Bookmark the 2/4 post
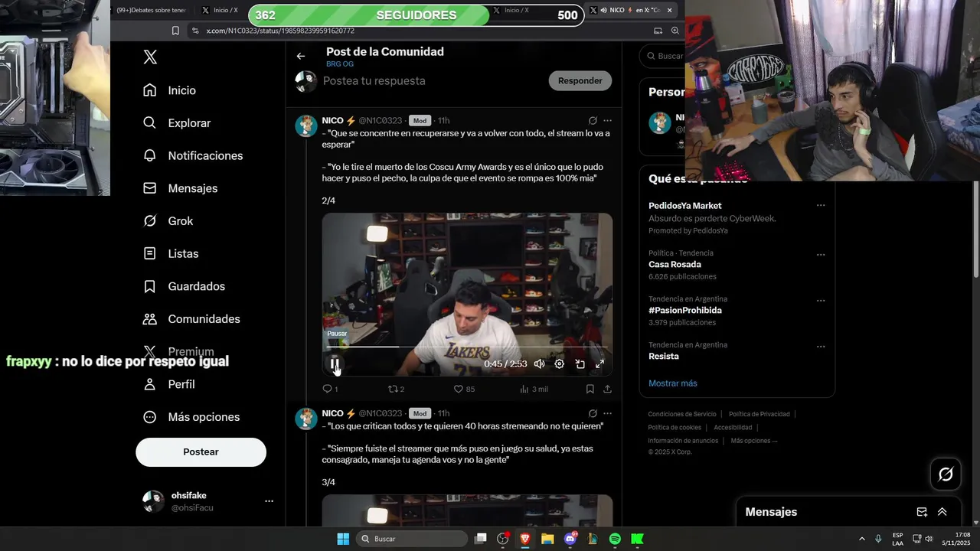980x551 pixels. 590,390
